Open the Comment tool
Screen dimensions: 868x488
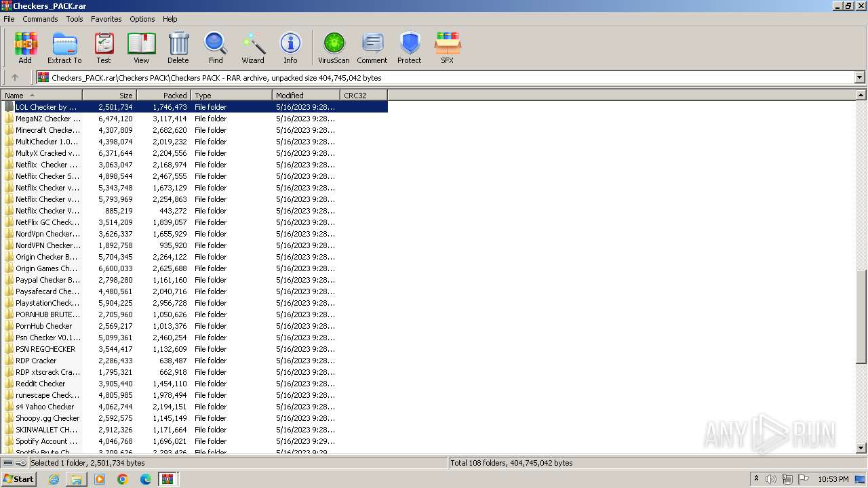(x=372, y=48)
